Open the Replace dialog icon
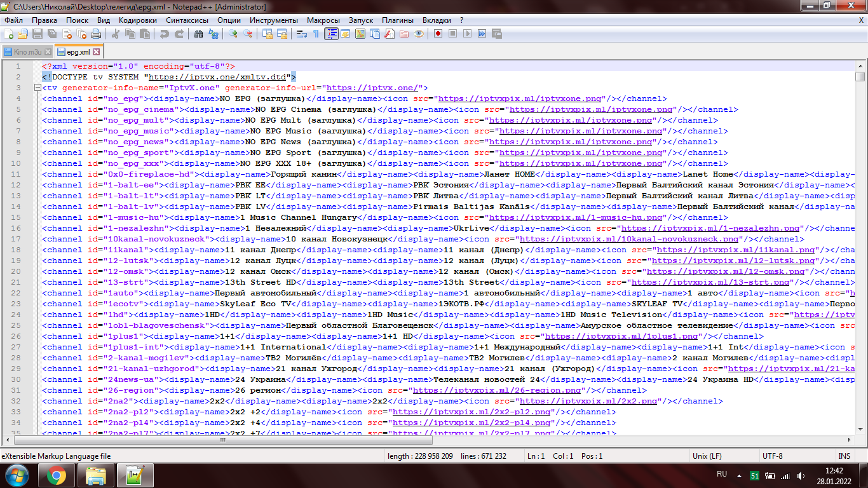Screen dimensions: 868x488 (214, 34)
